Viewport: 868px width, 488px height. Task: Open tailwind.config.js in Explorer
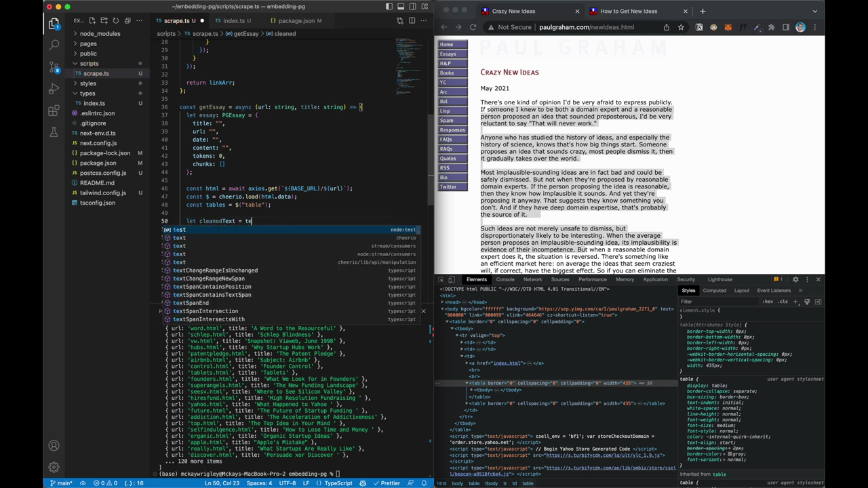pyautogui.click(x=103, y=192)
